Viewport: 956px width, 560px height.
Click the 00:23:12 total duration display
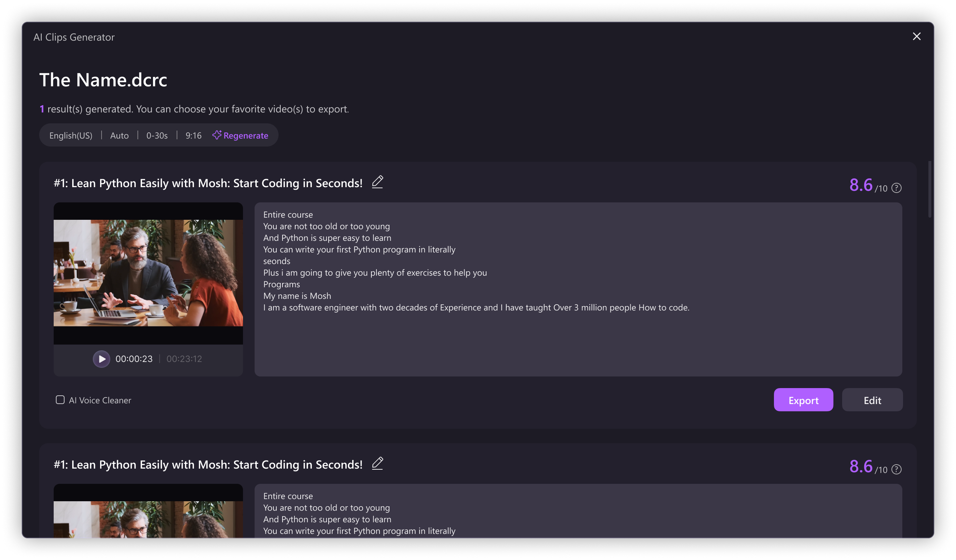point(184,359)
